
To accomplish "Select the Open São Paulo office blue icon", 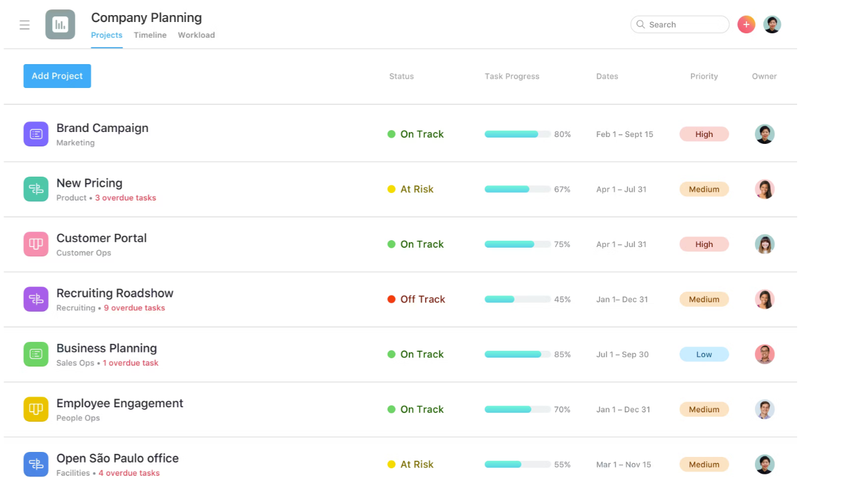I will (x=36, y=464).
